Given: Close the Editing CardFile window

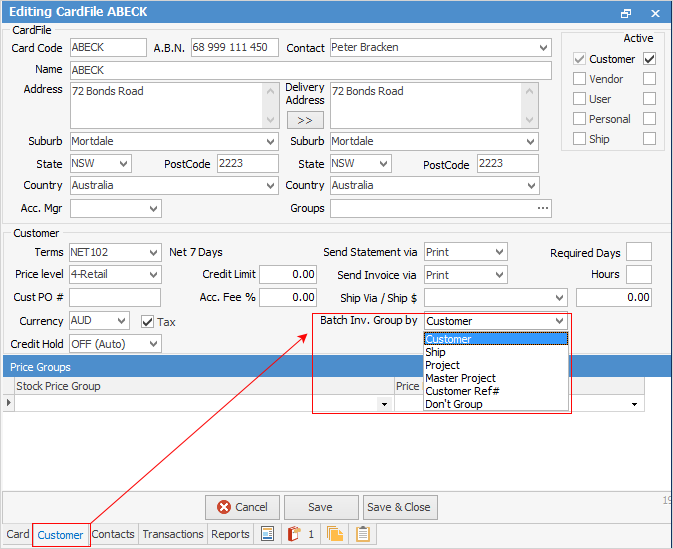Looking at the screenshot, I should pyautogui.click(x=655, y=13).
